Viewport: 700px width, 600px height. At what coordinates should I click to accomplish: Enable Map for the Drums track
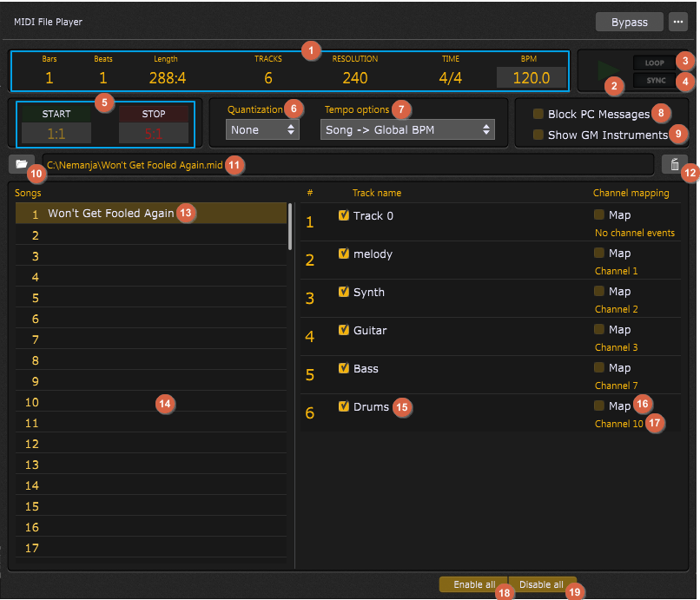click(x=599, y=405)
